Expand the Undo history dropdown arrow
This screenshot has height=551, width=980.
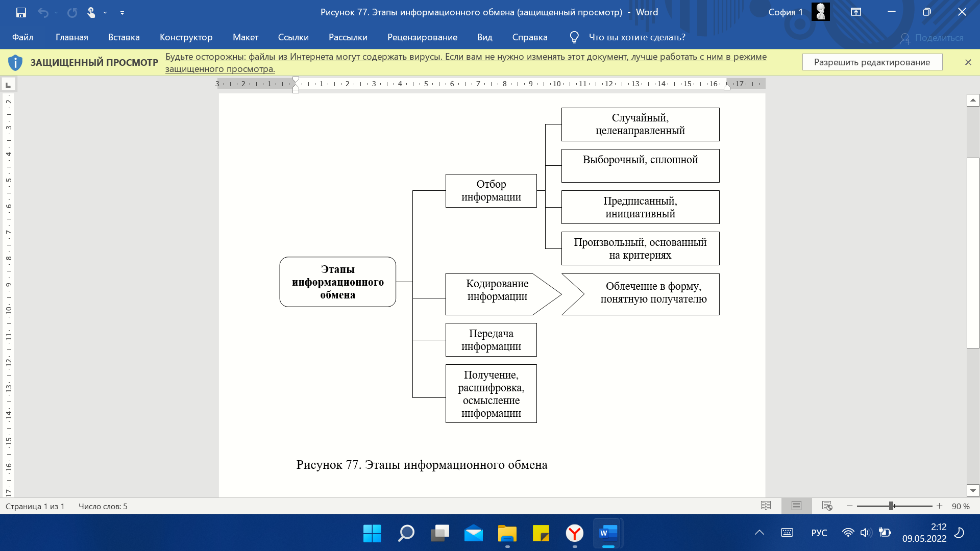tap(56, 12)
